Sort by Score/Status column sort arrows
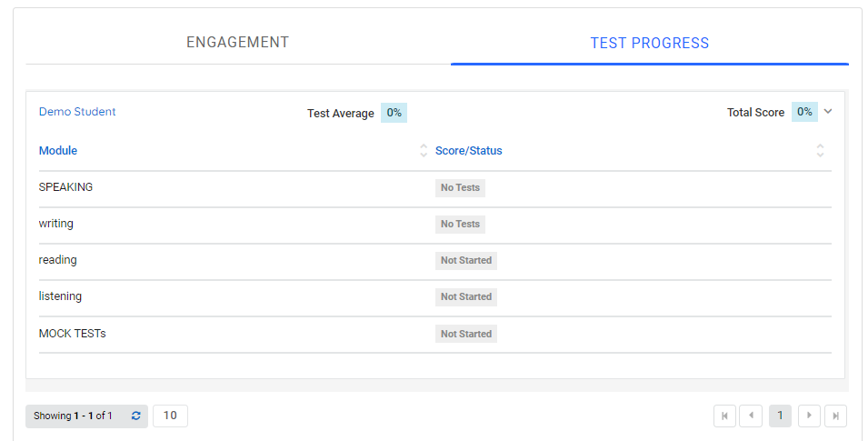Image resolution: width=868 pixels, height=441 pixels. coord(820,151)
